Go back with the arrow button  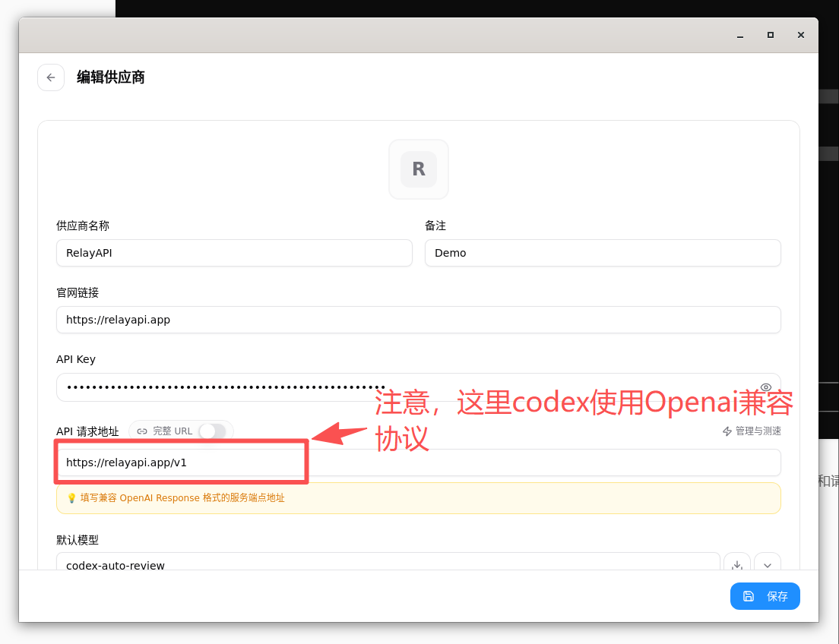(x=51, y=77)
